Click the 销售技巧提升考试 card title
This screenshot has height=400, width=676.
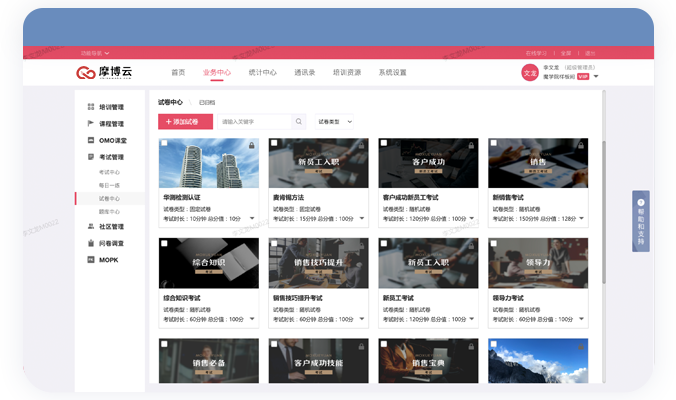[297, 298]
